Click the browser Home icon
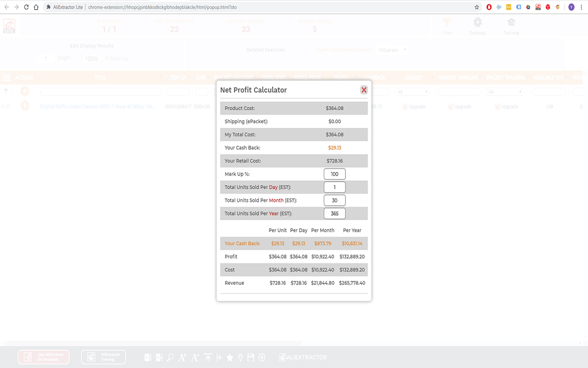 point(36,7)
